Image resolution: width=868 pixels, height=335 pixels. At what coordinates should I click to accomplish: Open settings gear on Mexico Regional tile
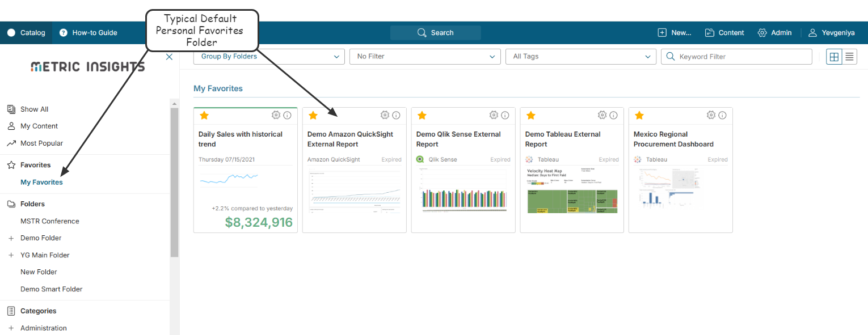coord(711,115)
